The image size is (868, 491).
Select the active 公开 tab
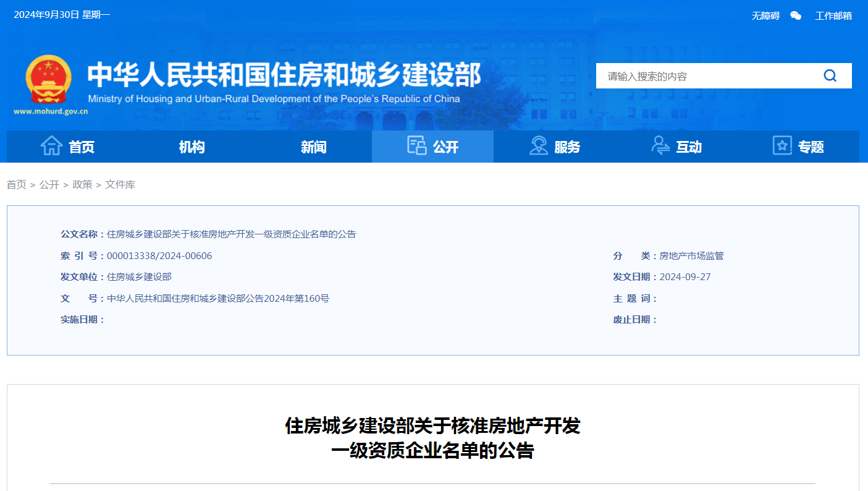pos(440,147)
